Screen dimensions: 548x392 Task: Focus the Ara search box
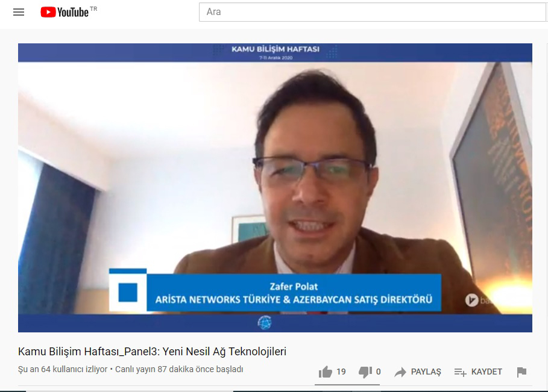372,12
